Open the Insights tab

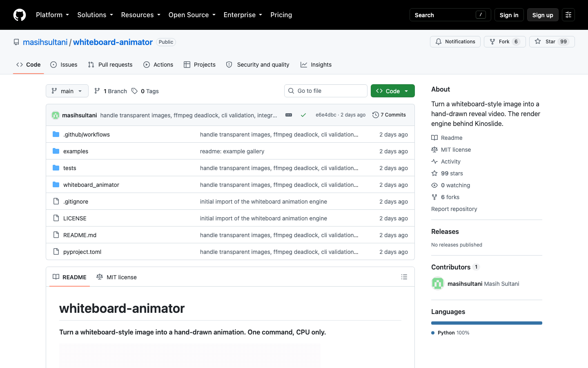[316, 65]
